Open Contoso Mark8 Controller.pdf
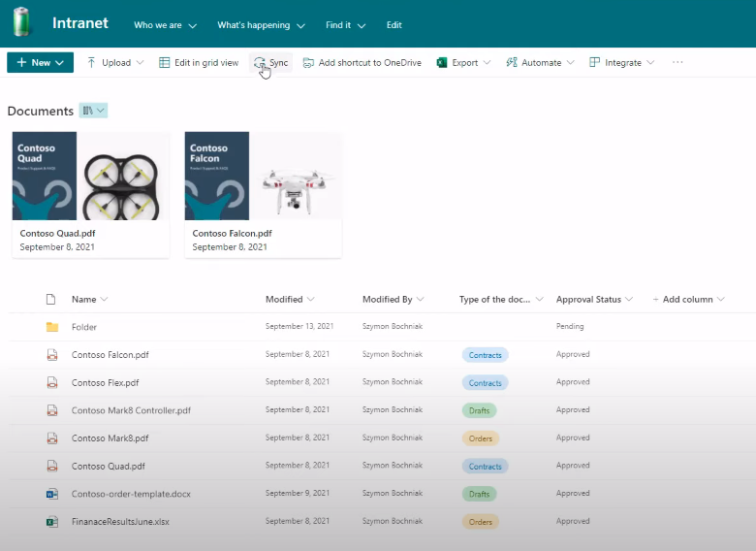Image resolution: width=756 pixels, height=551 pixels. pyautogui.click(x=131, y=410)
